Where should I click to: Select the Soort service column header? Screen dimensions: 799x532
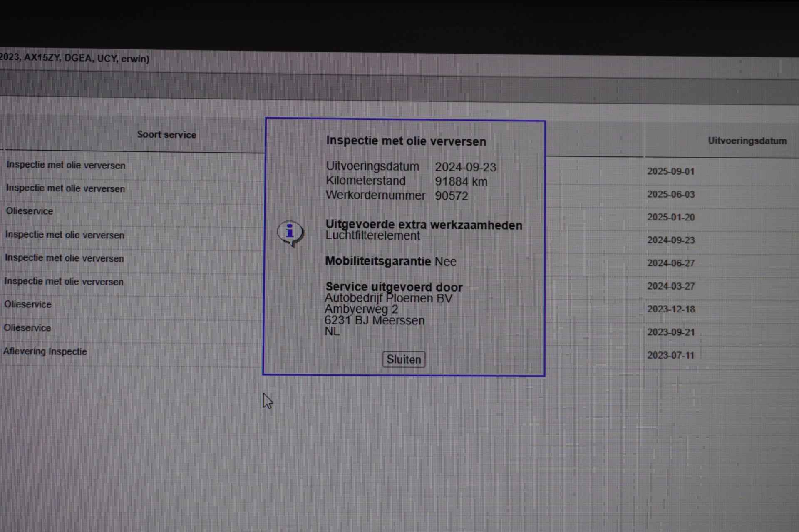[166, 134]
